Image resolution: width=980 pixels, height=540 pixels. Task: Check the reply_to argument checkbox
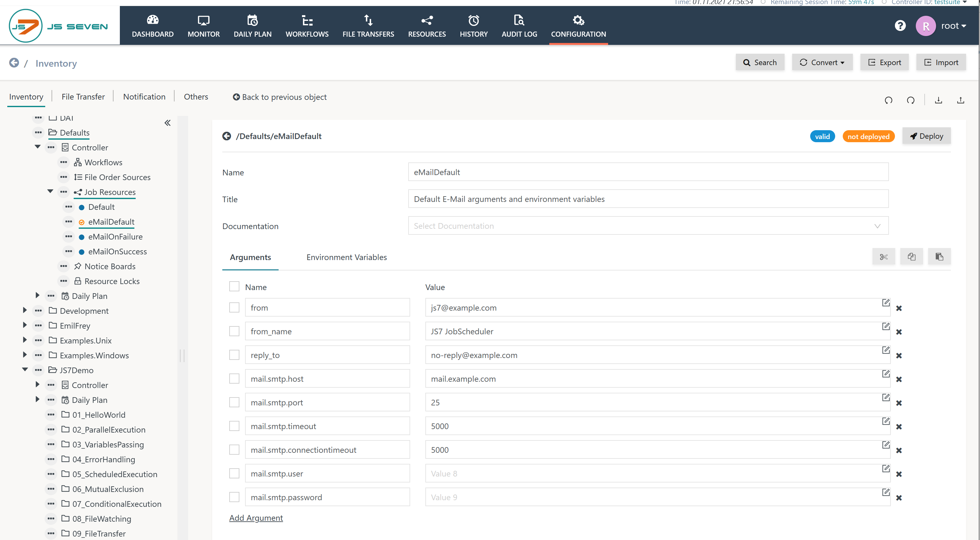click(234, 355)
